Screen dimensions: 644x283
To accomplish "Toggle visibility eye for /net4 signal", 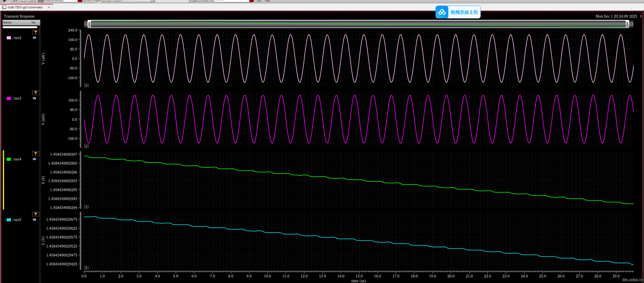I will (34, 159).
